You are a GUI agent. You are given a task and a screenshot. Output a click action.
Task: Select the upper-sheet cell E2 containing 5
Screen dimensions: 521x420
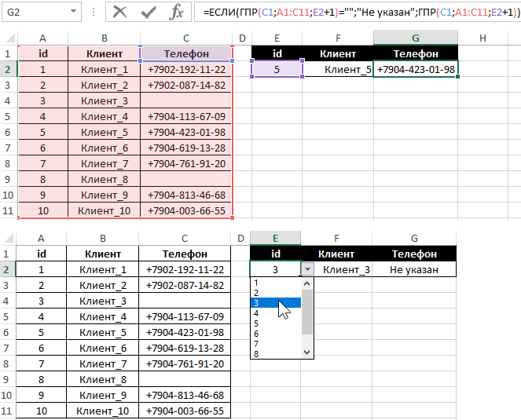[277, 69]
